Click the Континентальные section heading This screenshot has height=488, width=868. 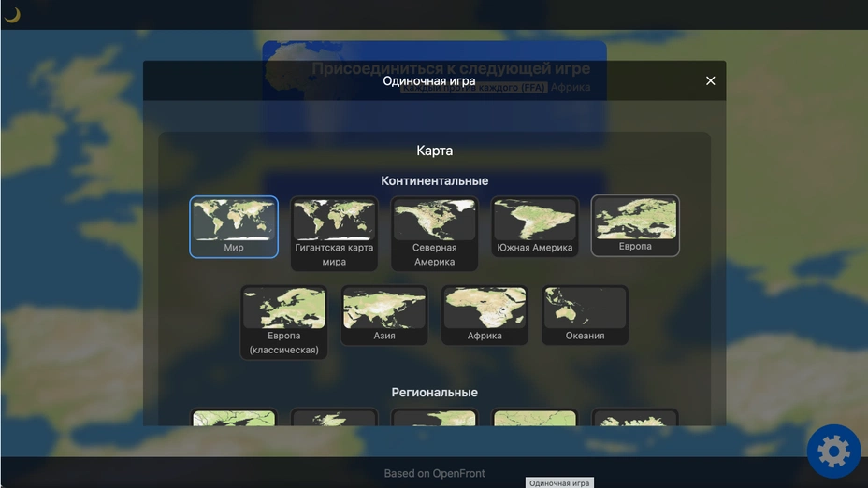[434, 181]
